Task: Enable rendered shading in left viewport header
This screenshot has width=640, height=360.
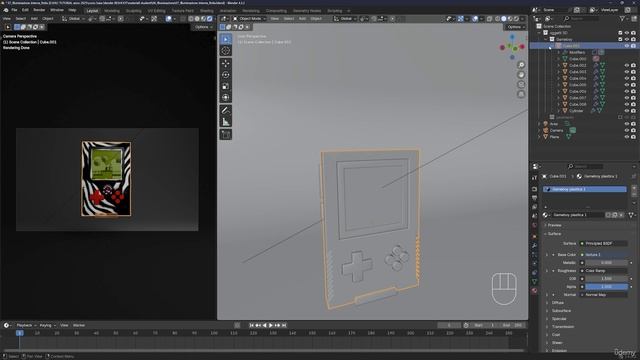Action: [210, 19]
